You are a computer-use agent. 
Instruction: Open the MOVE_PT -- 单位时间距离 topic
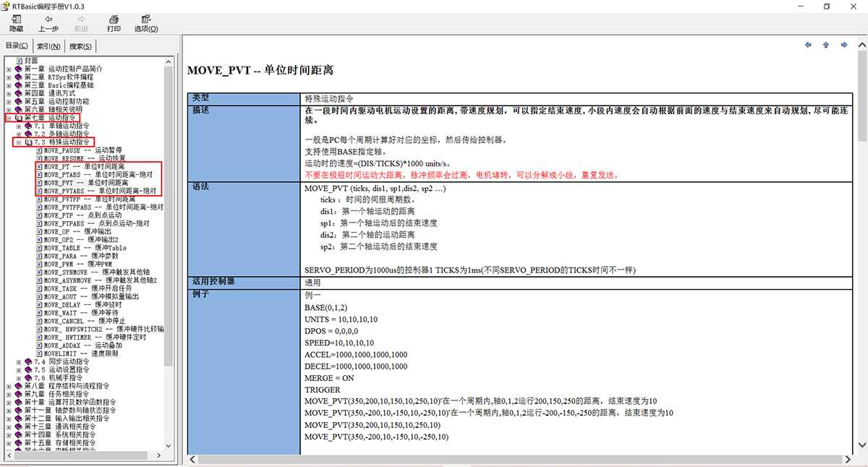pos(84,167)
